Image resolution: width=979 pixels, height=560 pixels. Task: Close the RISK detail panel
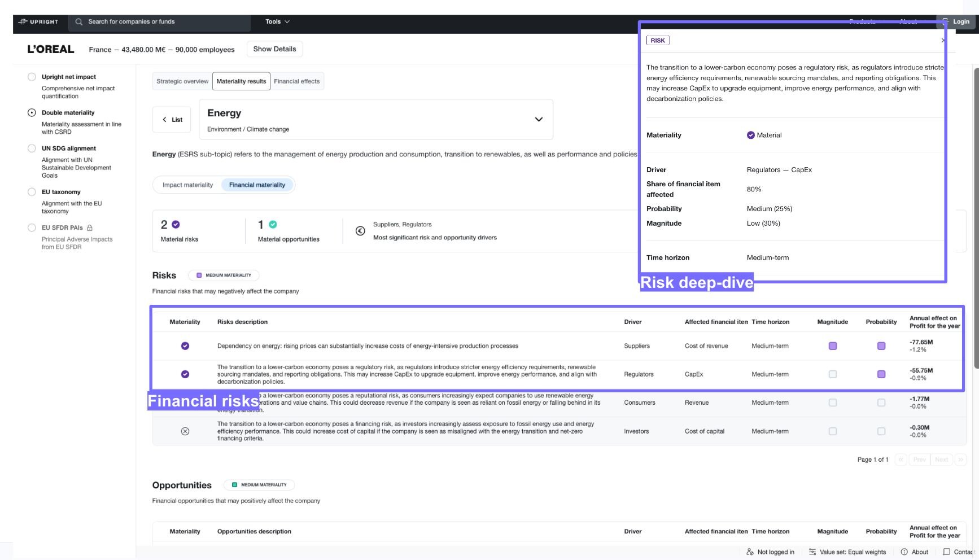tap(943, 41)
